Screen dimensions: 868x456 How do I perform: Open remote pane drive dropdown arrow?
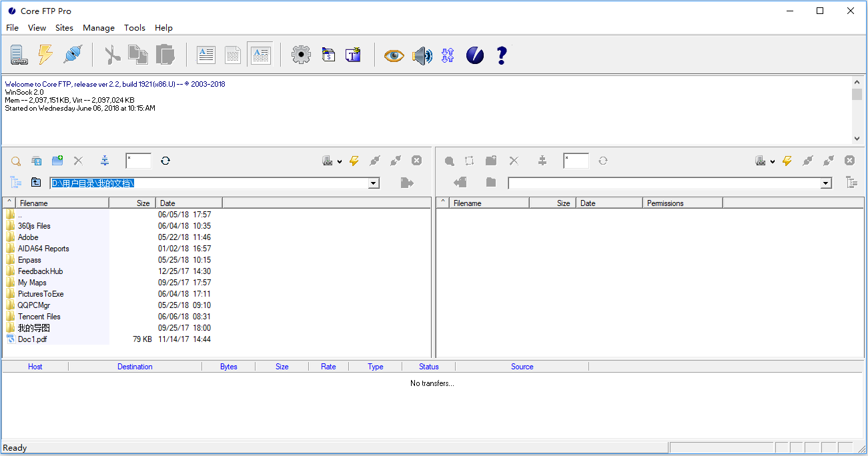pos(773,161)
